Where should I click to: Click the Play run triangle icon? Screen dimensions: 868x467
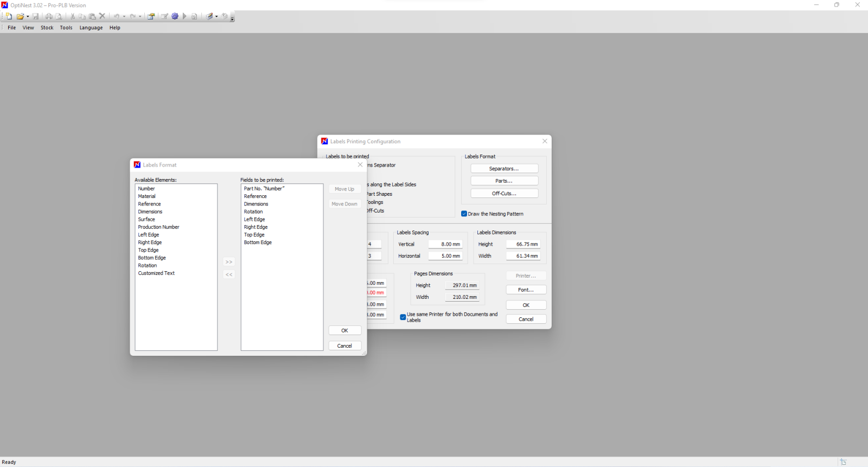pos(184,16)
